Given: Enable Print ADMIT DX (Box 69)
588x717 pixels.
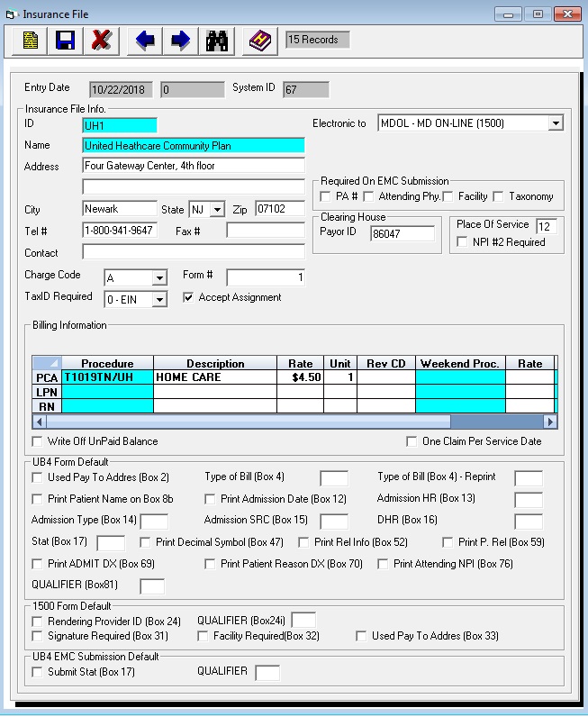Looking at the screenshot, I should (37, 564).
